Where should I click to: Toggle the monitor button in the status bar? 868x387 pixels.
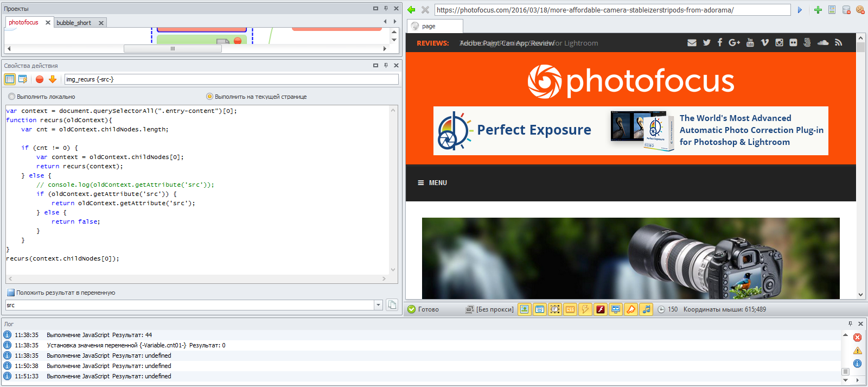[x=616, y=309]
